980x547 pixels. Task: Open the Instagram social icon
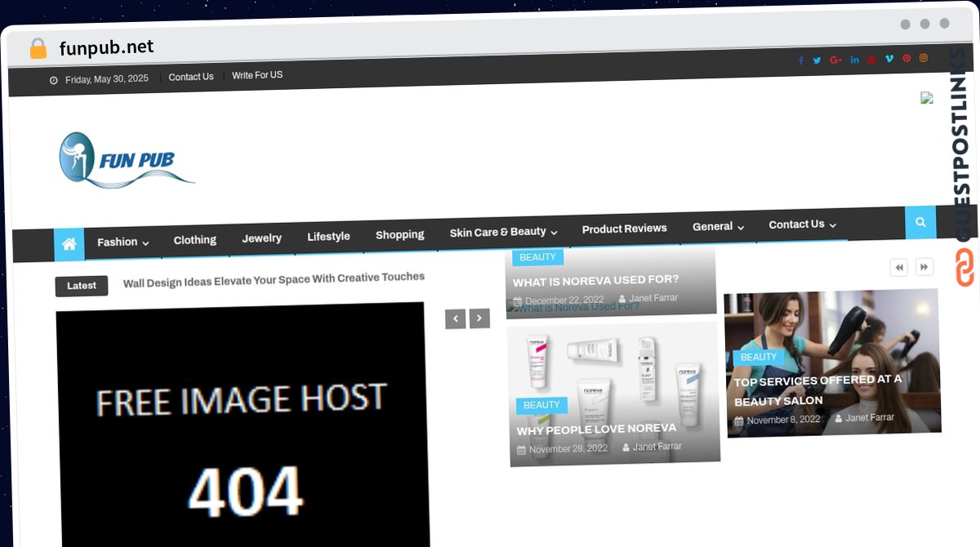(x=924, y=59)
